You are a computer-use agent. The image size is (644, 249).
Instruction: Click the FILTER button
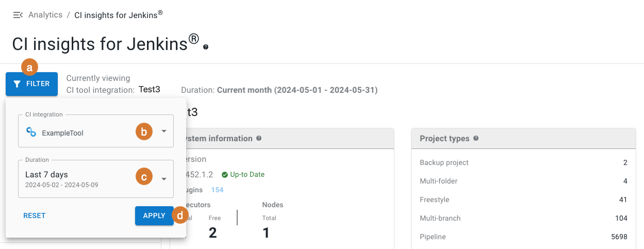click(x=32, y=84)
